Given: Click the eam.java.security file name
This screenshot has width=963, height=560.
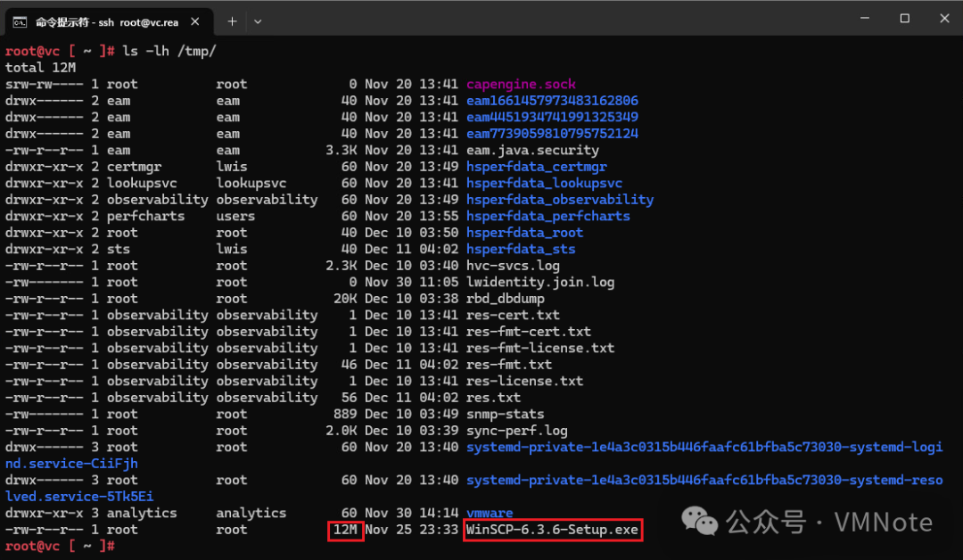Looking at the screenshot, I should pos(532,151).
